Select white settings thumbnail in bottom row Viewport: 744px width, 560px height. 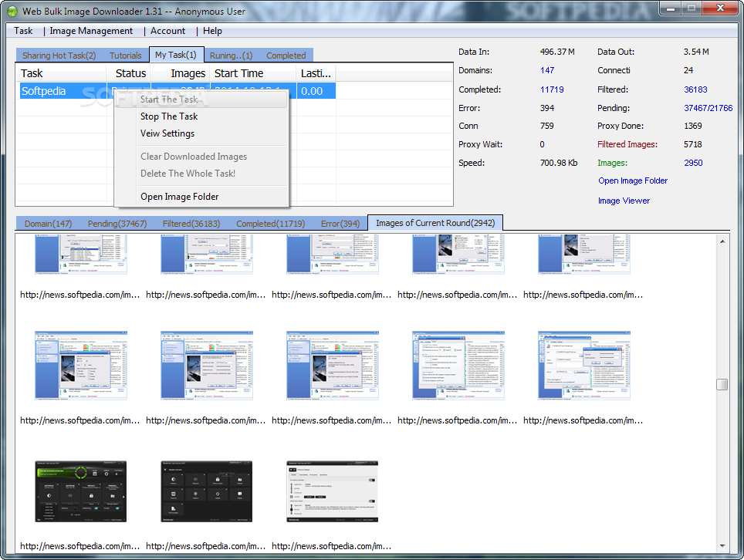[x=332, y=491]
